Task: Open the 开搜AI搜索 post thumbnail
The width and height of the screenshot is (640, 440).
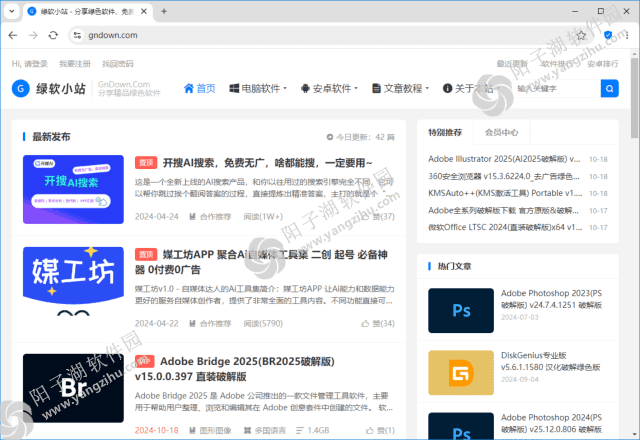Action: pyautogui.click(x=73, y=189)
